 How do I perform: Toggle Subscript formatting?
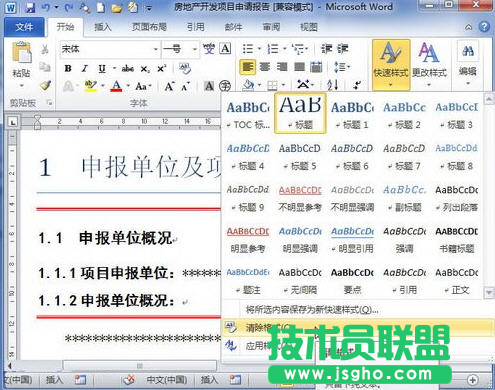pyautogui.click(x=145, y=69)
